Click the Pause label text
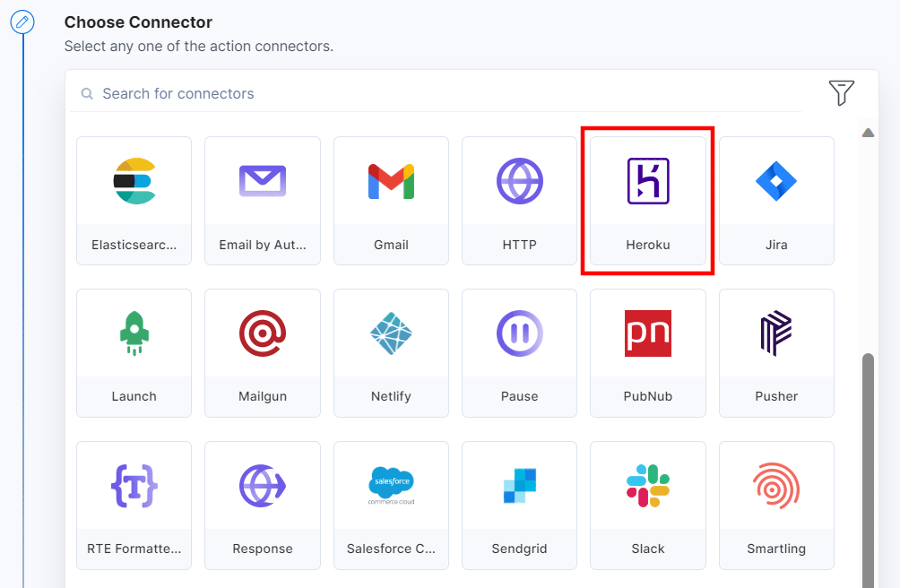 pos(520,396)
